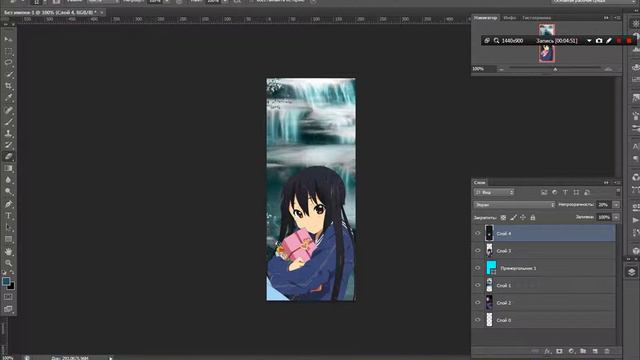This screenshot has width=640, height=360.
Task: Select the Lasso tool
Action: pyautogui.click(x=8, y=63)
